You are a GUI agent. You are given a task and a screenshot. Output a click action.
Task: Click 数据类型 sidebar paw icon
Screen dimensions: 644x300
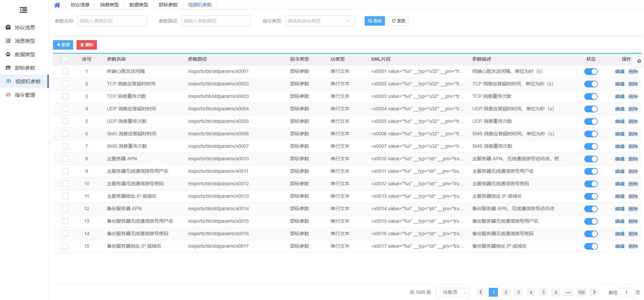[8, 54]
